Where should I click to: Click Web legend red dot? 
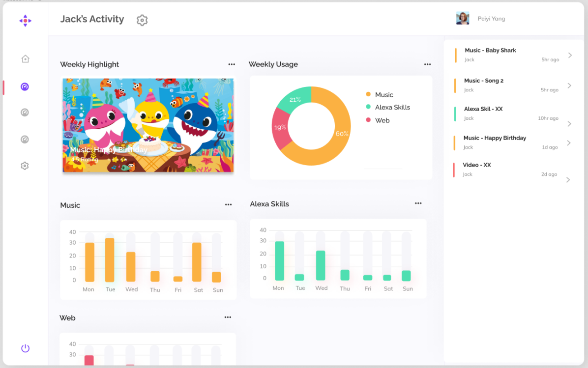(x=368, y=120)
